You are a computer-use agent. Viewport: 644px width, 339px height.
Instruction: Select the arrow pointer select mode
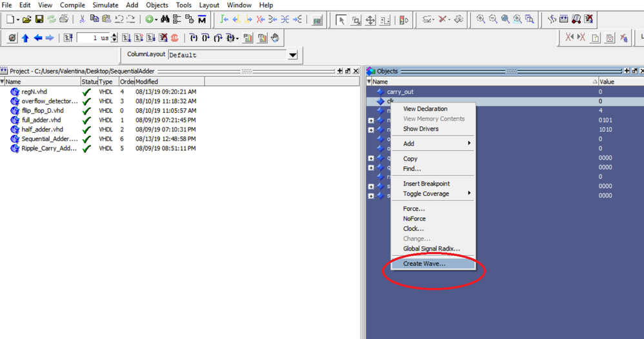341,20
